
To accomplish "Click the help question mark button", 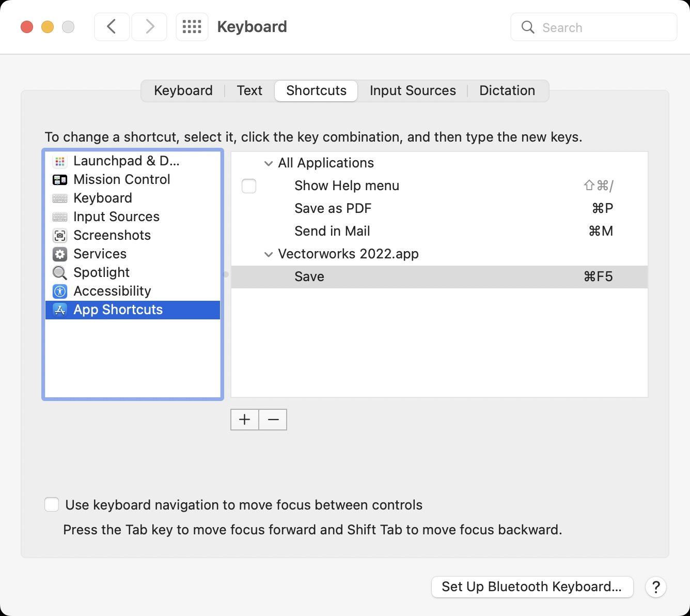I will (x=655, y=587).
